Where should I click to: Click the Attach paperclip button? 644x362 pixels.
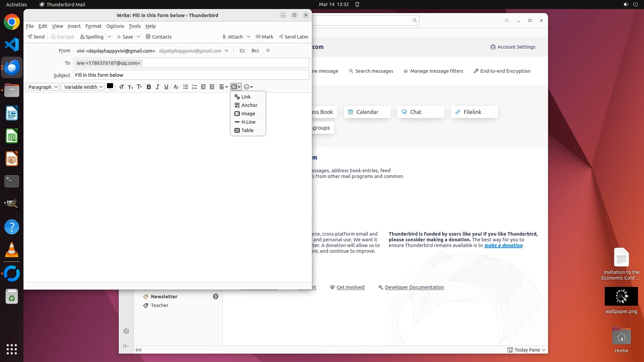[232, 37]
